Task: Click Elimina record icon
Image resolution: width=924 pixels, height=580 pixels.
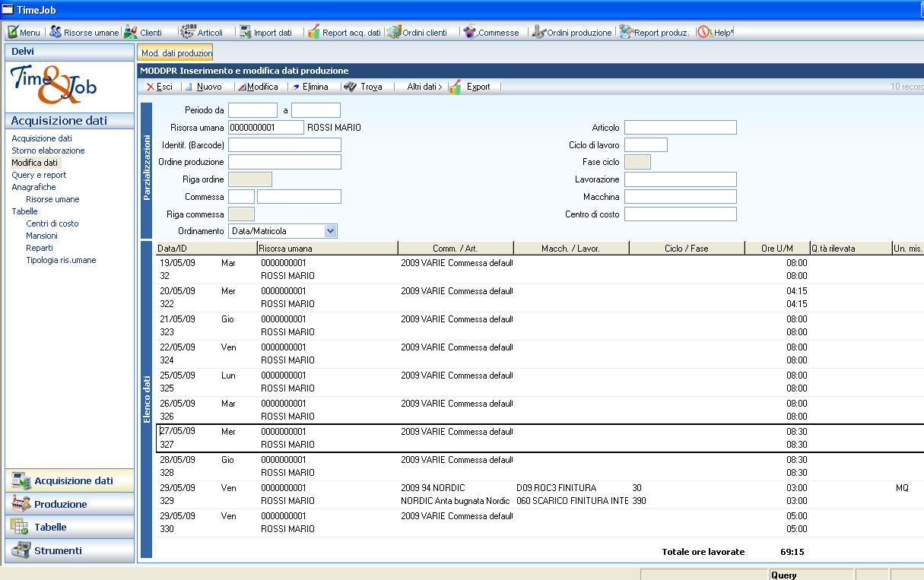Action: coord(296,87)
